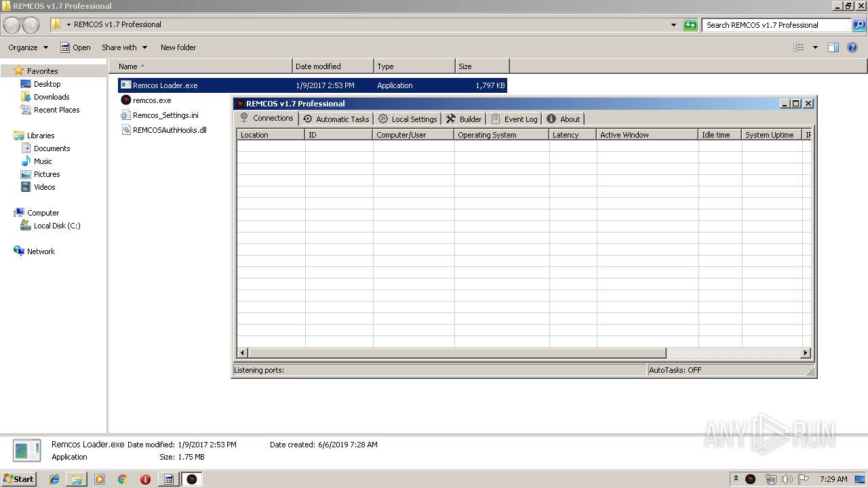868x488 pixels.
Task: Click the change view icon
Action: tap(799, 47)
